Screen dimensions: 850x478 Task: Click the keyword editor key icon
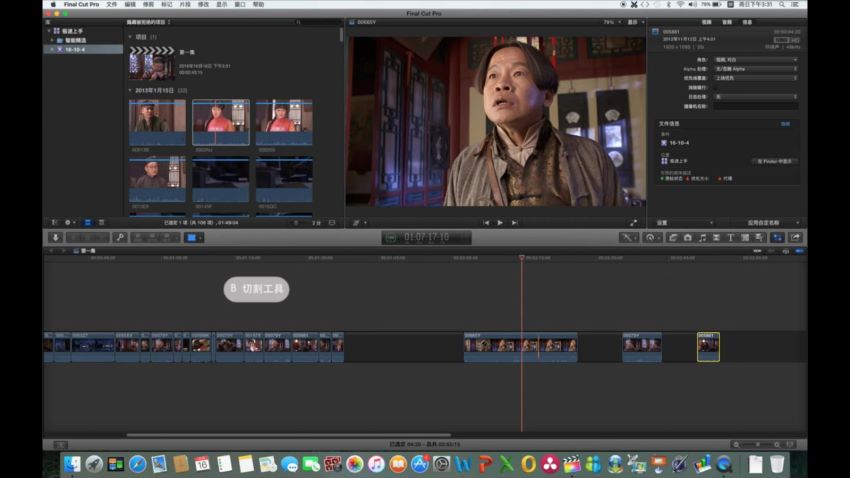click(119, 237)
